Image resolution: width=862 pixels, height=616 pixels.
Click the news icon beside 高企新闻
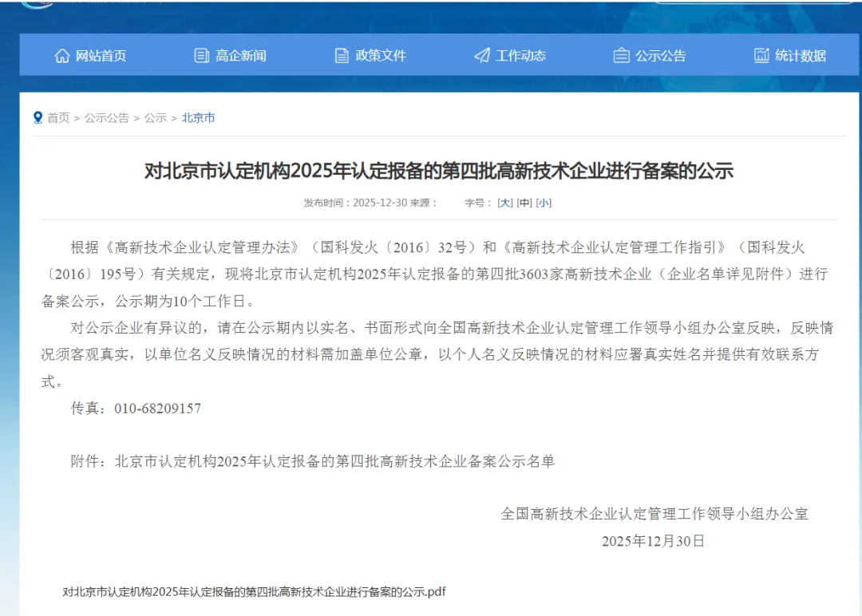[x=202, y=56]
